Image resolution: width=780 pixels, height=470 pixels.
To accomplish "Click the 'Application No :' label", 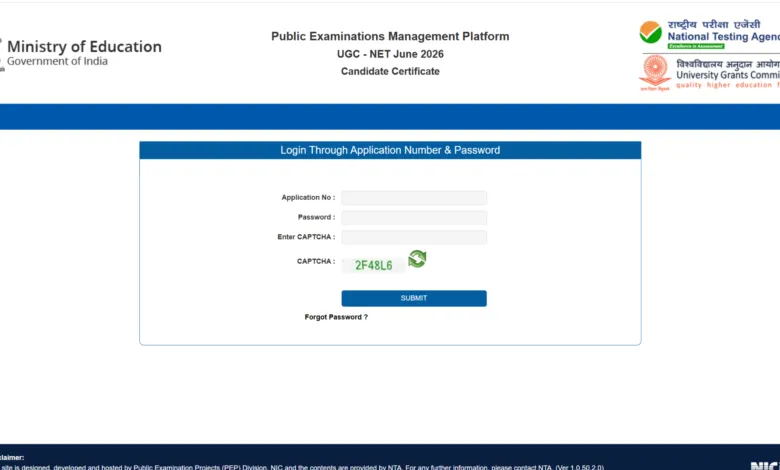I will pyautogui.click(x=308, y=197).
